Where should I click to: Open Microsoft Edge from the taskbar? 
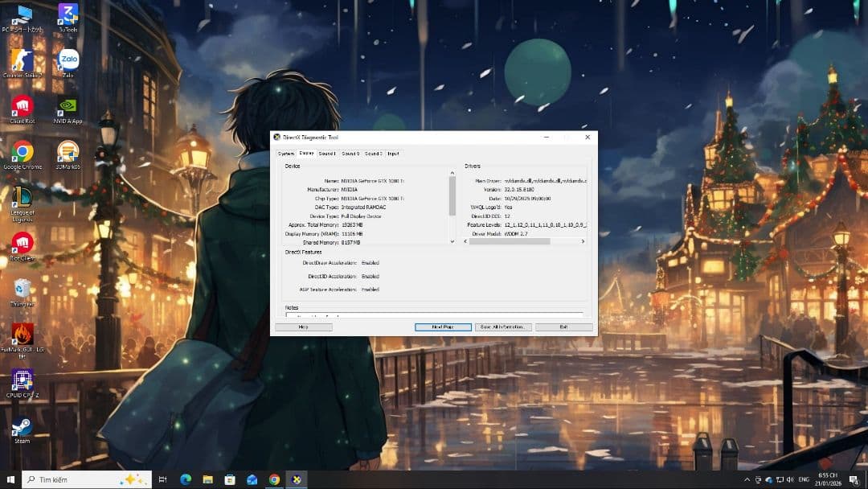(x=186, y=479)
